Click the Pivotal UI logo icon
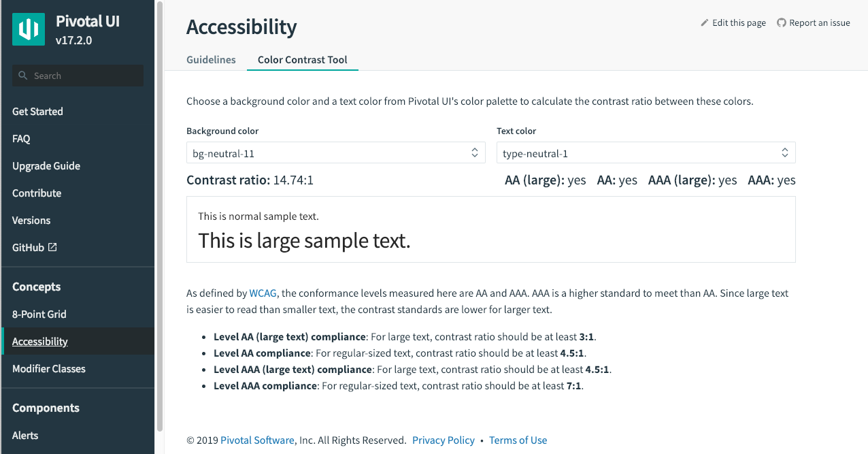 [29, 29]
